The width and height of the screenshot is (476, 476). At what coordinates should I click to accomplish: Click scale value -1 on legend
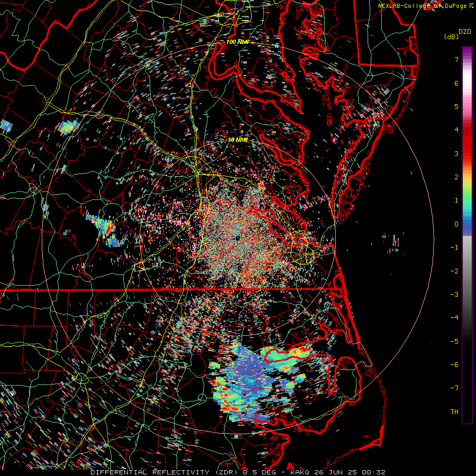click(x=454, y=248)
